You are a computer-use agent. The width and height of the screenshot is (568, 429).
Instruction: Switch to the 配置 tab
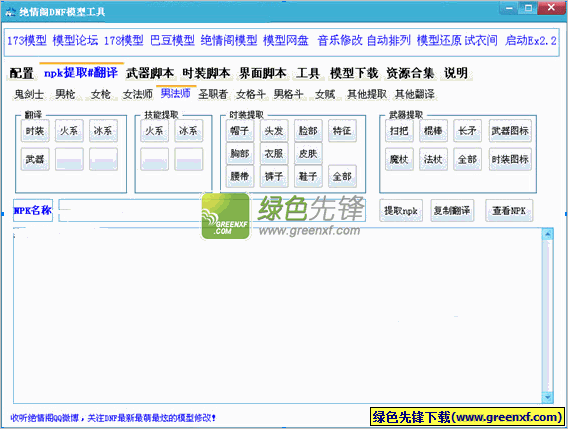21,73
